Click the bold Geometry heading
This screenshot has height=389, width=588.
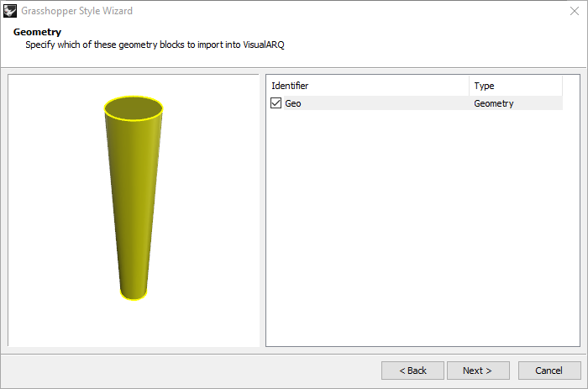37,32
